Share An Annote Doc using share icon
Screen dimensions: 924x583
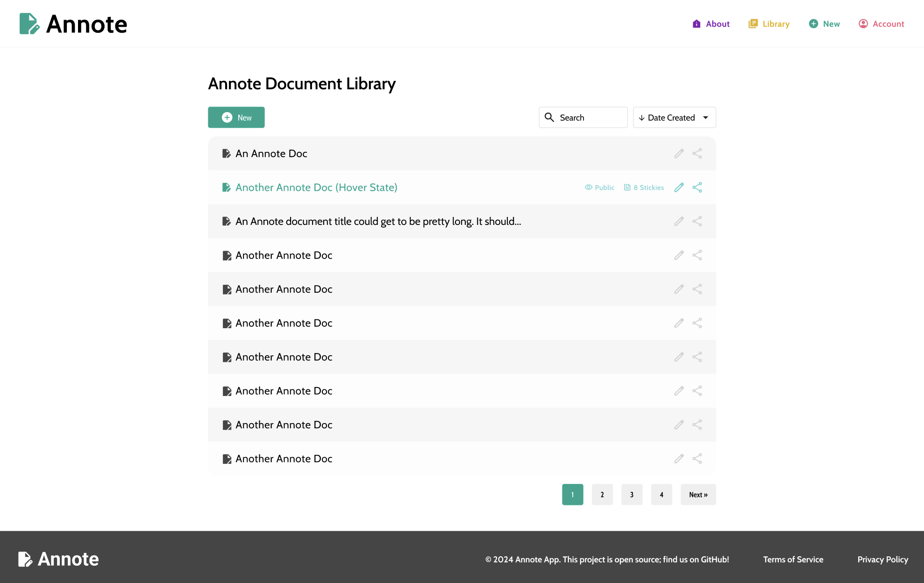tap(697, 153)
